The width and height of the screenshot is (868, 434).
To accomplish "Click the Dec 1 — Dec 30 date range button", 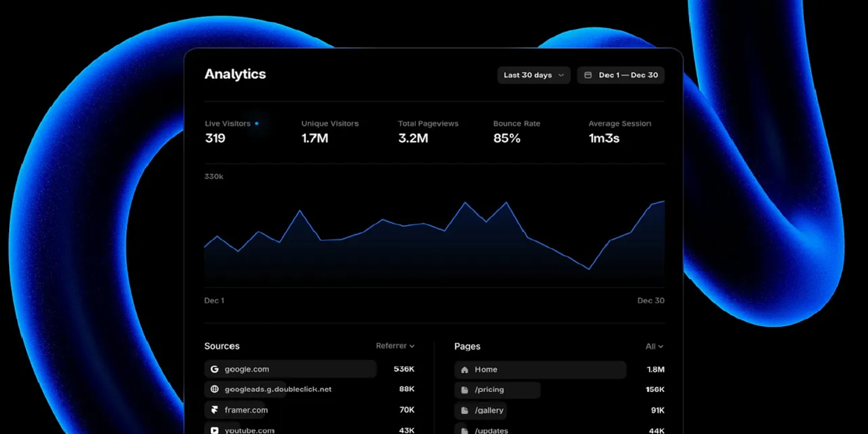I will coord(621,75).
